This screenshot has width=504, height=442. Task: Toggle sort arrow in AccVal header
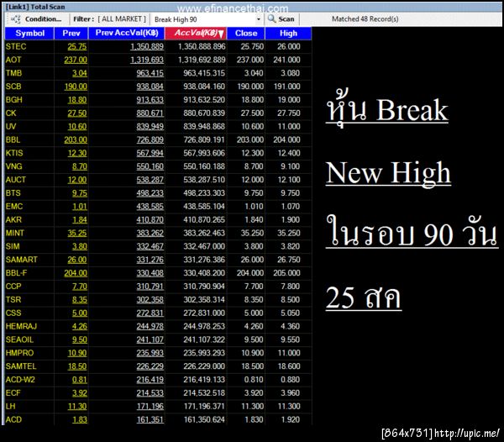coord(220,34)
